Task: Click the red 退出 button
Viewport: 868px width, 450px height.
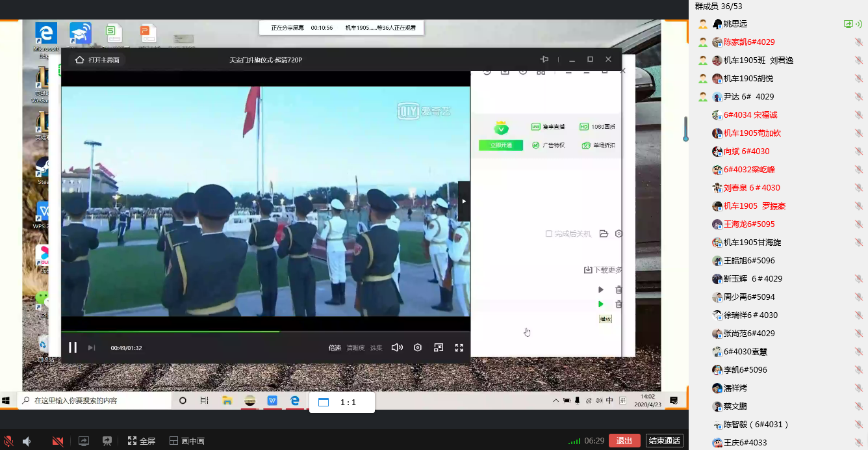Action: pos(624,441)
